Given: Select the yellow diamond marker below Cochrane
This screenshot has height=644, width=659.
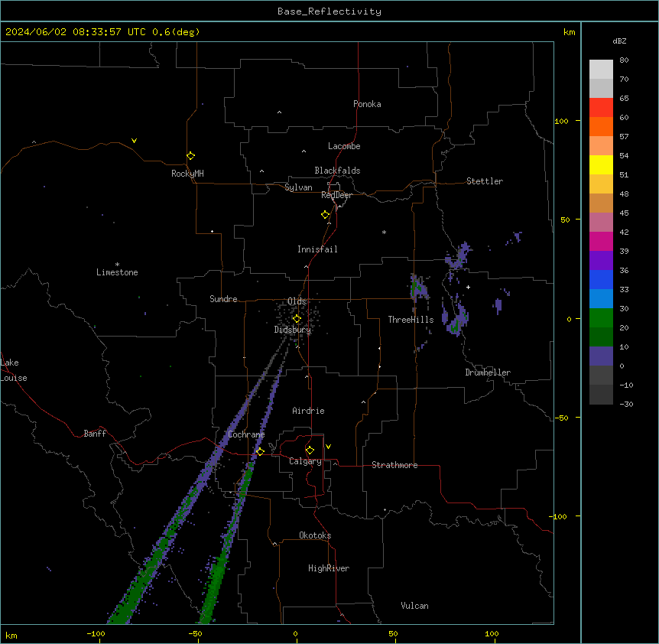Looking at the screenshot, I should click(x=260, y=451).
